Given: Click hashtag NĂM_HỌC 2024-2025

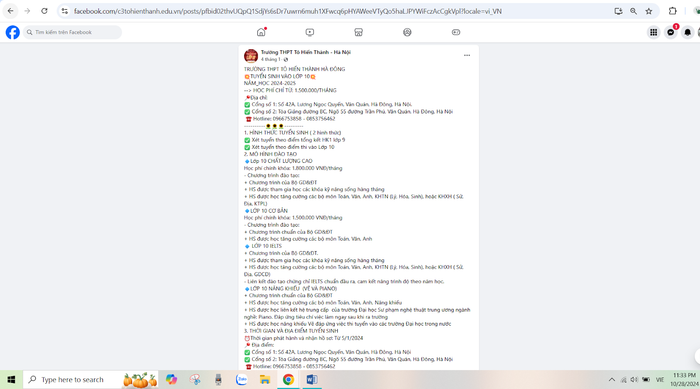Looking at the screenshot, I should (270, 83).
